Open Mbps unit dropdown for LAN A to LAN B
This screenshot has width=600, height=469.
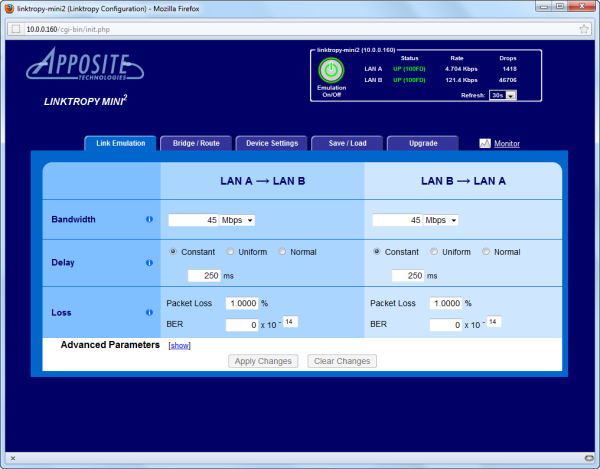(x=238, y=220)
